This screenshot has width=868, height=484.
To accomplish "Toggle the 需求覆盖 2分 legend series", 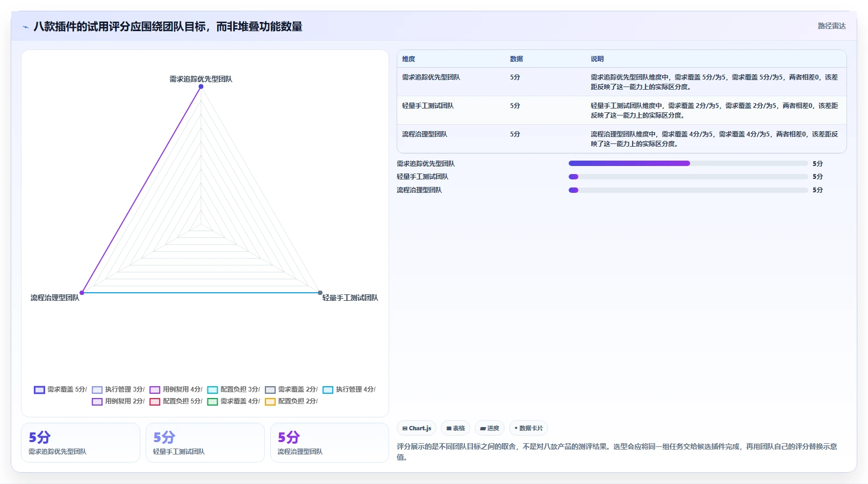I will point(291,389).
